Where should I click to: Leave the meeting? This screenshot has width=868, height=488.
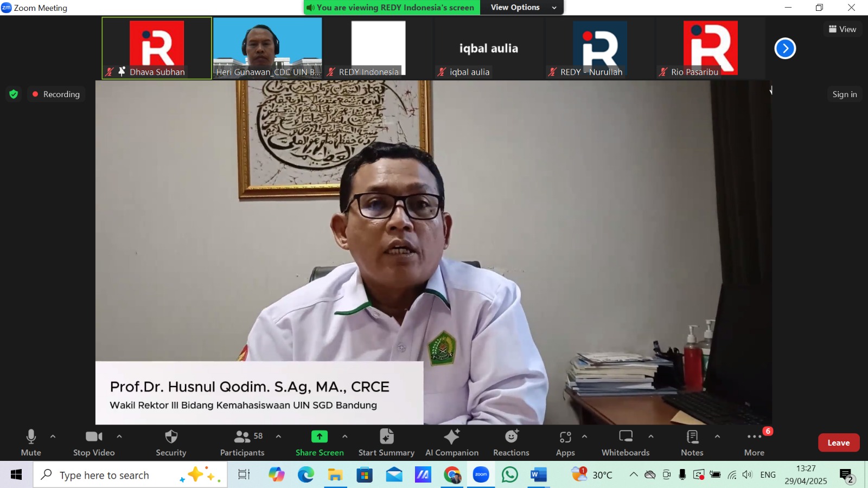838,442
